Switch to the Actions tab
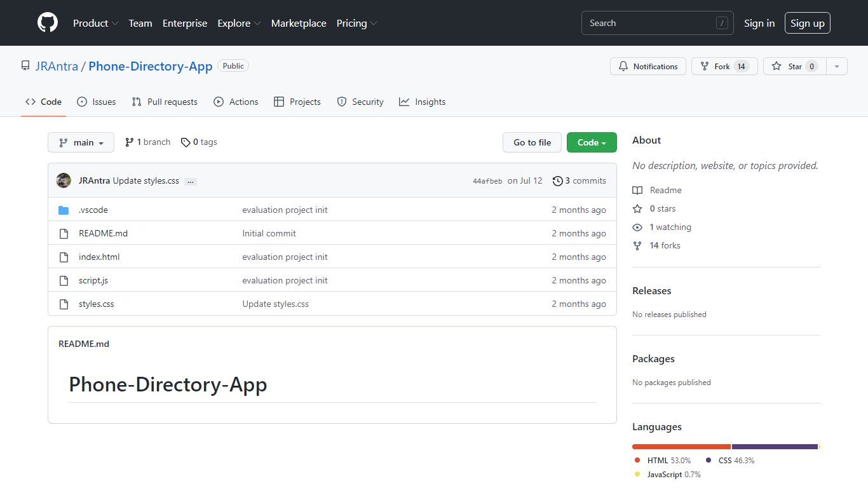The image size is (868, 488). point(236,102)
